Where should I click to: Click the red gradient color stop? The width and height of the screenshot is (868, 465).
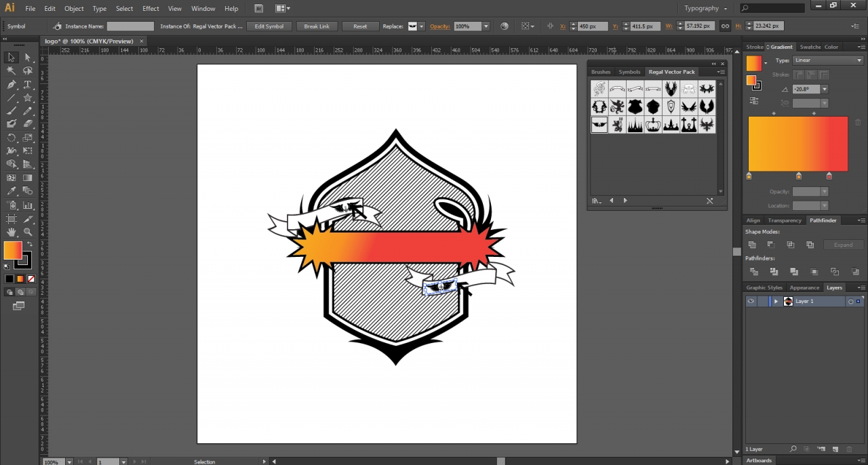tap(829, 176)
